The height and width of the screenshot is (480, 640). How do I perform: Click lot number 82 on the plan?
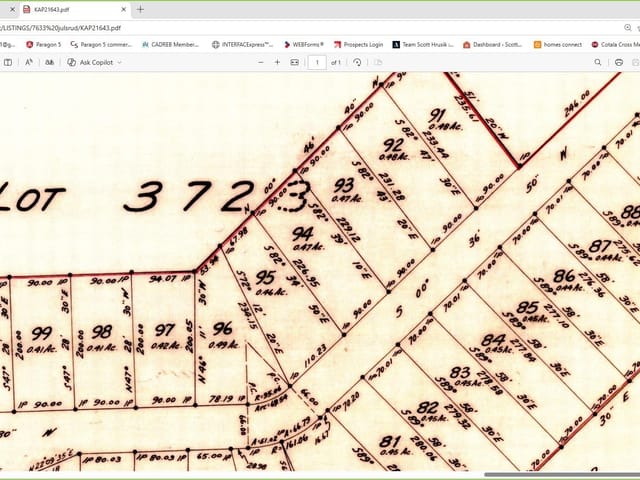coord(427,407)
